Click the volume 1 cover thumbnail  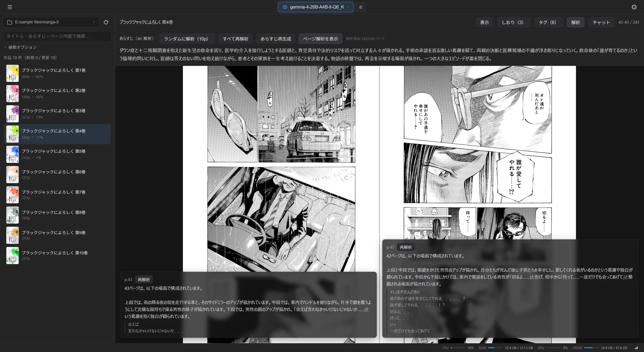pos(12,73)
